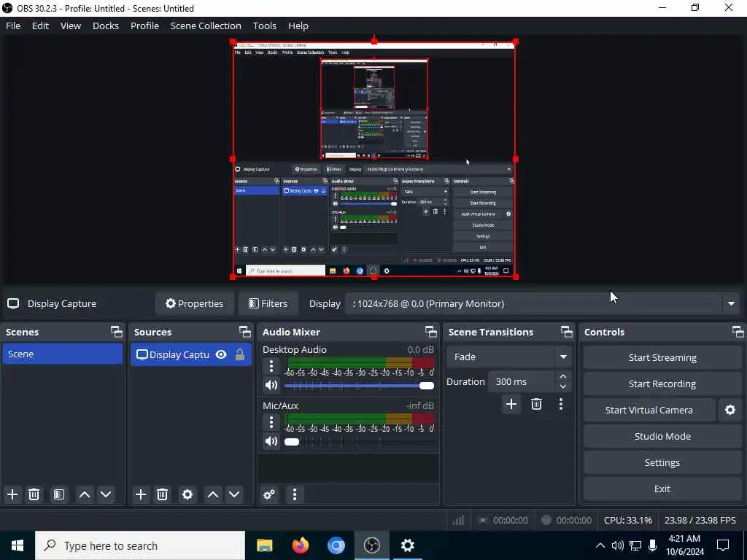
Task: Open the Profile menu
Action: [x=145, y=26]
